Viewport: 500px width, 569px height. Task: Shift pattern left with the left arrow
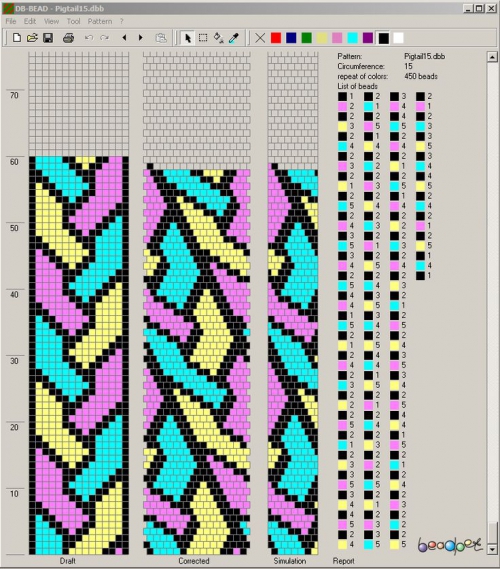tap(124, 38)
